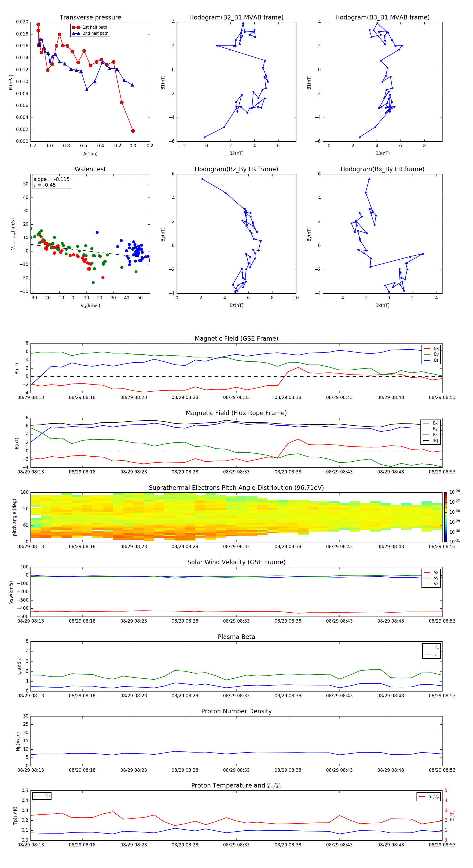Click the 'Proton Number Density' title
Screen dimensions: 473x868
(236, 711)
